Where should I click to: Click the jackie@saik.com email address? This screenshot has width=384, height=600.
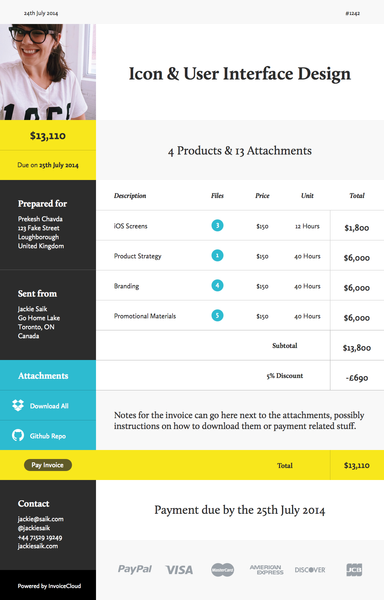click(x=41, y=519)
